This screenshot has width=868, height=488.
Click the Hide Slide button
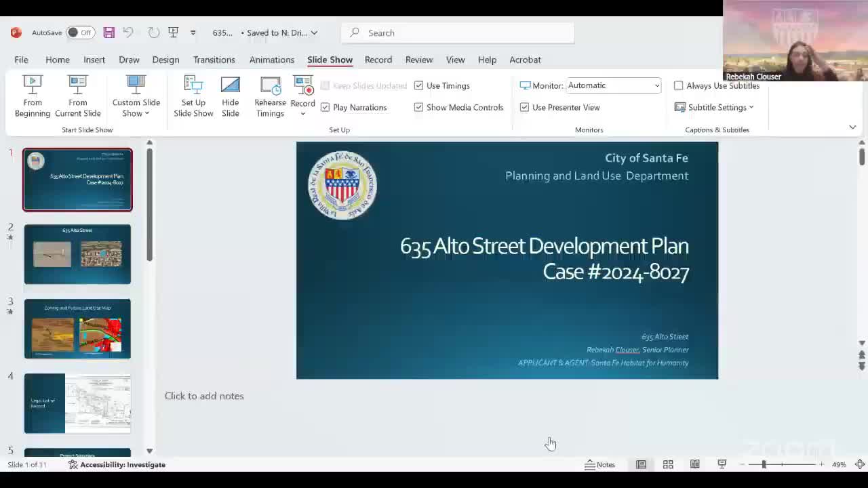coord(231,96)
